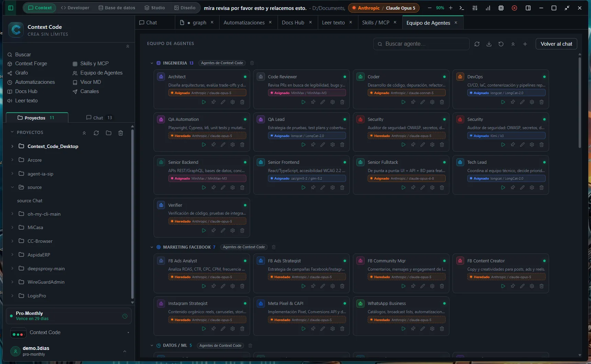The image size is (591, 364).
Task: Click the pencil icon on the QA Lead card
Action: point(323,145)
